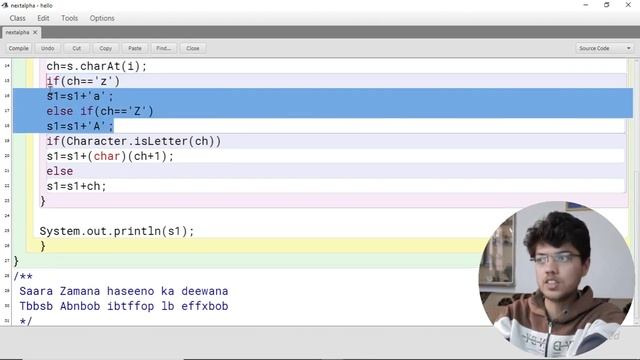The image size is (640, 360).
Task: Place cursor on ch=s.charAt(i); line
Action: point(96,66)
